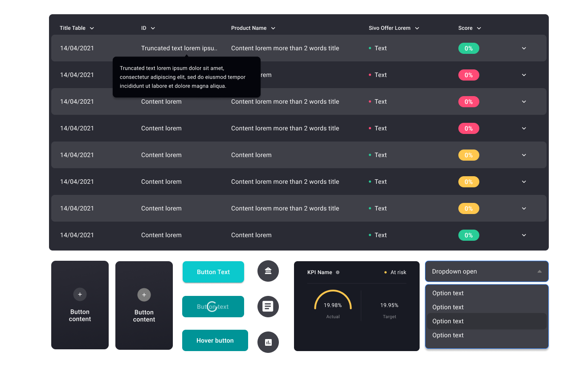Screen dimensions: 588x372
Task: Click the bank building icon button
Action: pos(268,271)
